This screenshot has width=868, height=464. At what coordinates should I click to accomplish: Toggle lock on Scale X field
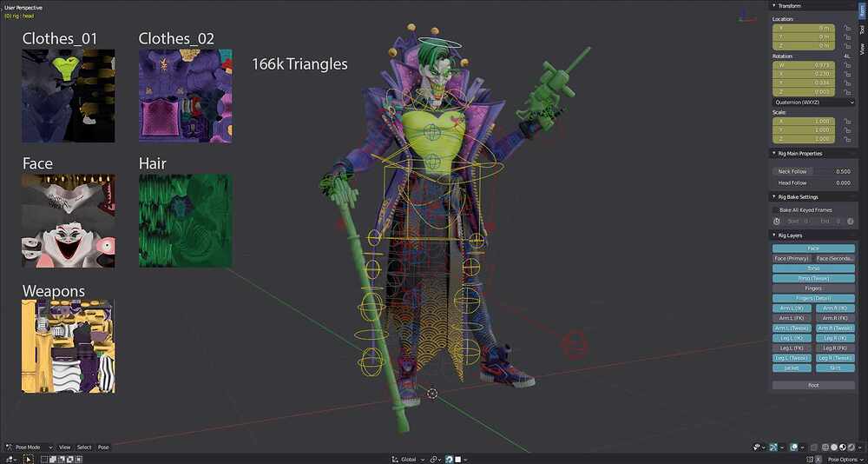pos(847,122)
